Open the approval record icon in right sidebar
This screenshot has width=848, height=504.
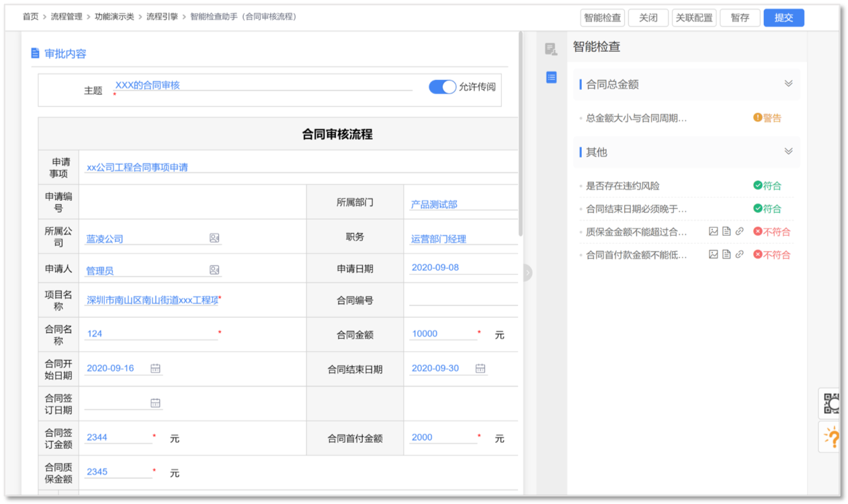pyautogui.click(x=551, y=48)
